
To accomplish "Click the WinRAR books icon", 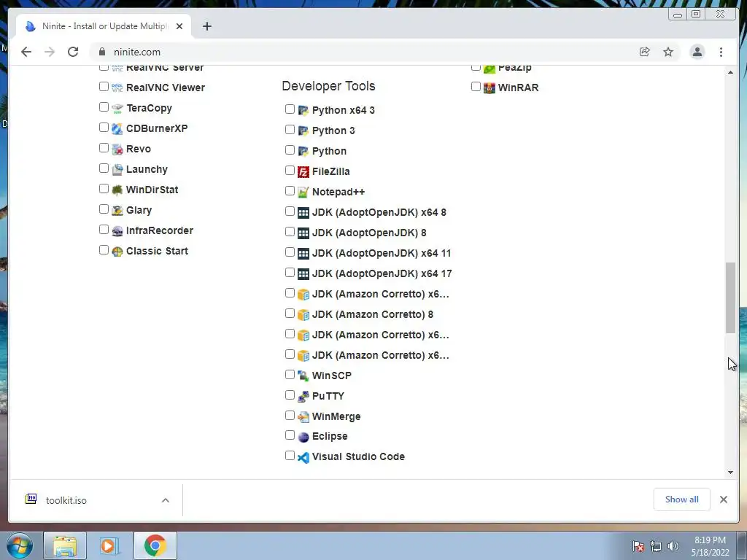I will coord(489,87).
